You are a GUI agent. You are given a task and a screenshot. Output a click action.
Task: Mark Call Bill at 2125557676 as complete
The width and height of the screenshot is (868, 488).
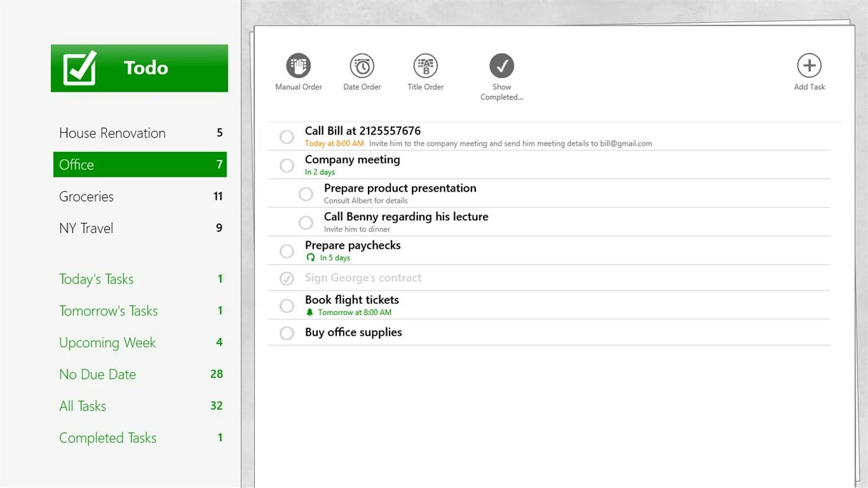pyautogui.click(x=287, y=136)
